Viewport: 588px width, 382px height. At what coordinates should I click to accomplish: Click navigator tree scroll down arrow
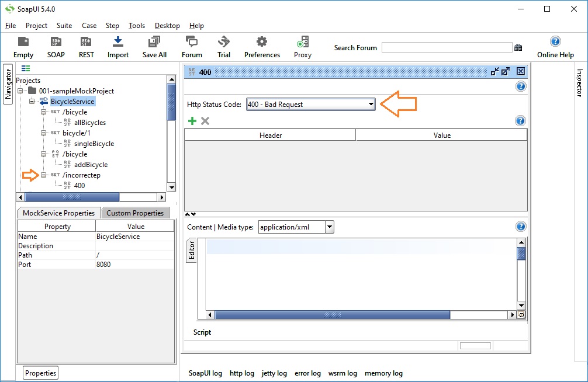point(171,187)
